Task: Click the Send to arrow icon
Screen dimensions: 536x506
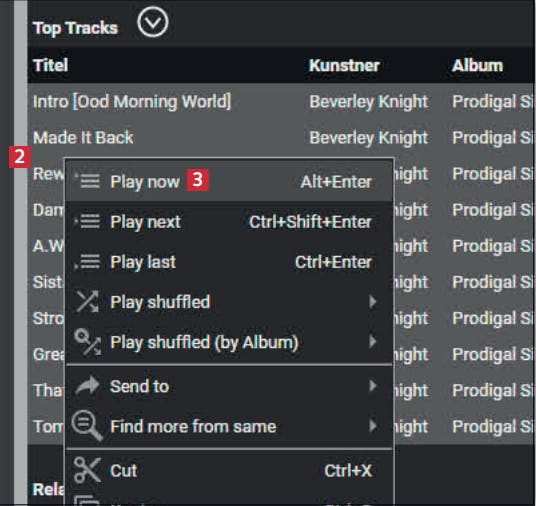Action: pyautogui.click(x=88, y=386)
